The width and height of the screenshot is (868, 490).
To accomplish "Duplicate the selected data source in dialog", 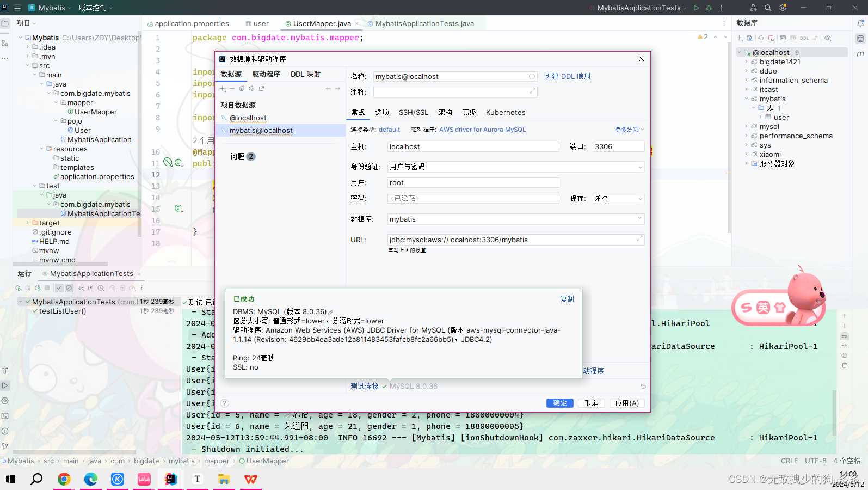I will pos(242,89).
